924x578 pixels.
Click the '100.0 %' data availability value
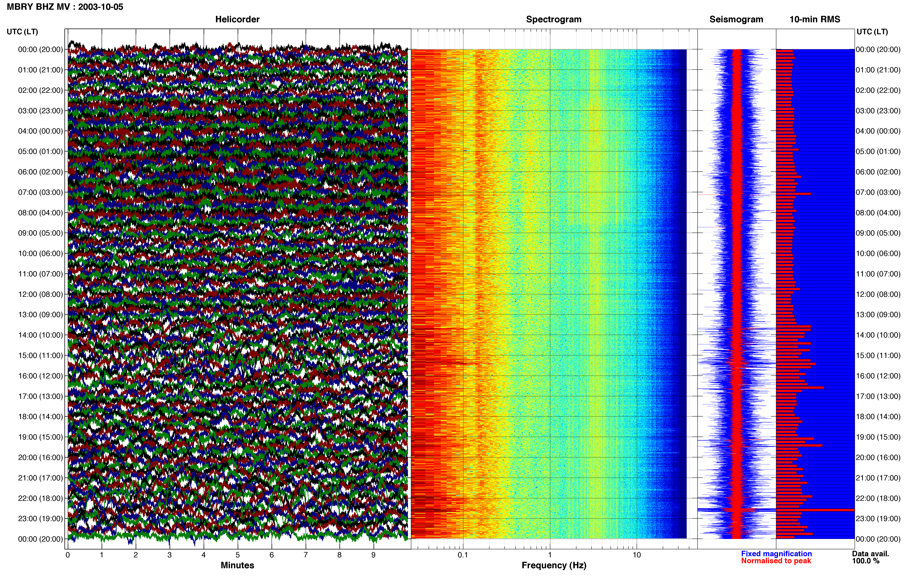[x=865, y=561]
